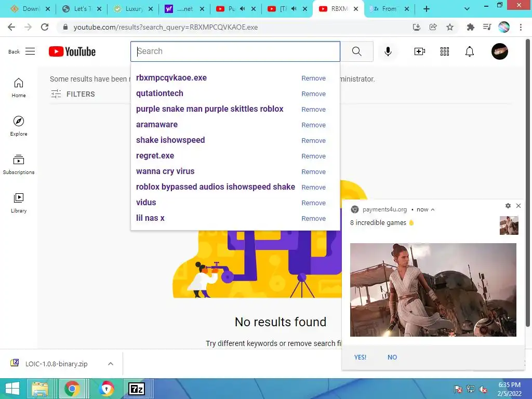532x399 pixels.
Task: Open the notifications bell
Action: (470, 51)
